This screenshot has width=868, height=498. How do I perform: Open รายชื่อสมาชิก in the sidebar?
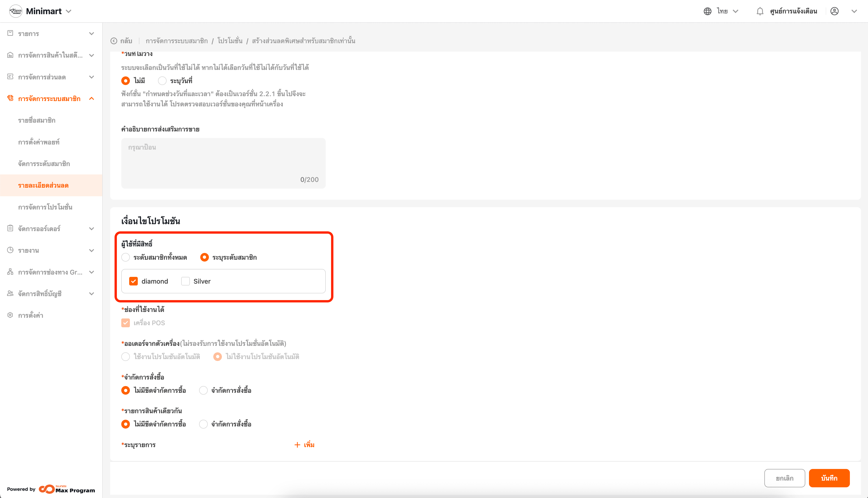[x=37, y=120]
